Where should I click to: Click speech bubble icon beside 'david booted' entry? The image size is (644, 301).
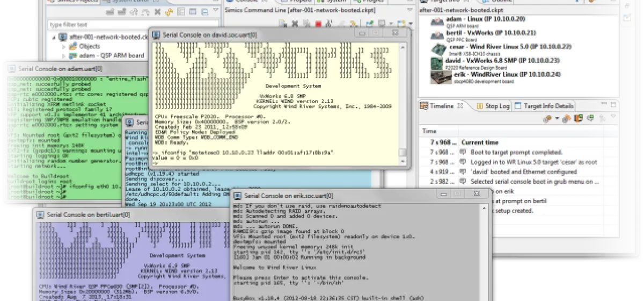point(463,172)
